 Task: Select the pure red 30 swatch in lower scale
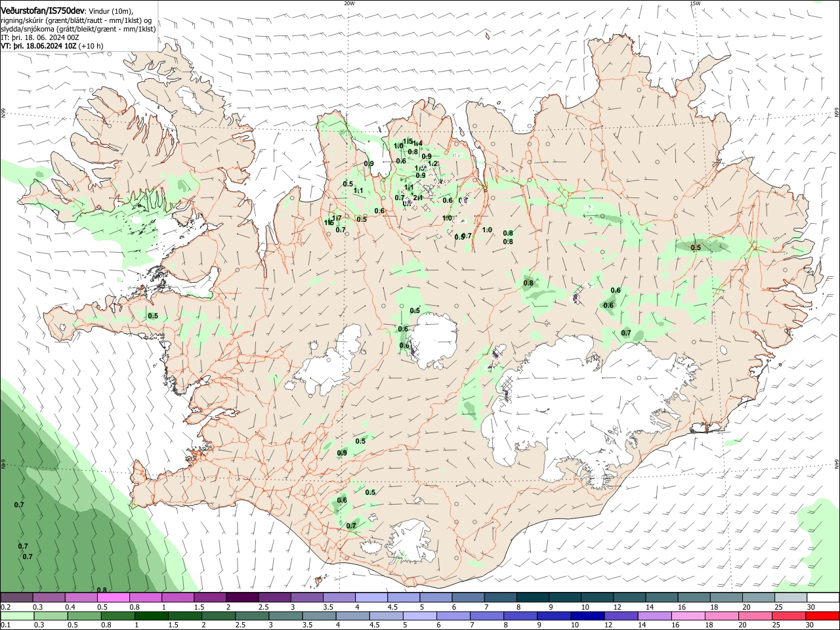coord(822,616)
